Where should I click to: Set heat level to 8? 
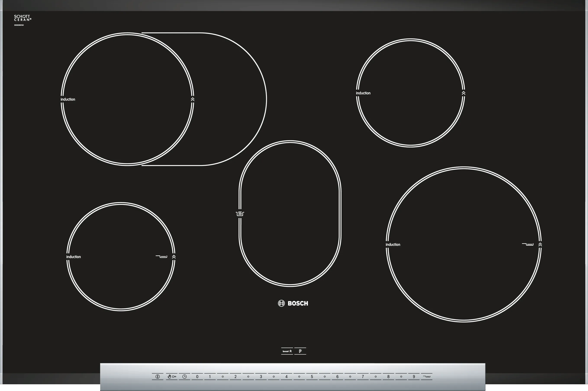(388, 376)
